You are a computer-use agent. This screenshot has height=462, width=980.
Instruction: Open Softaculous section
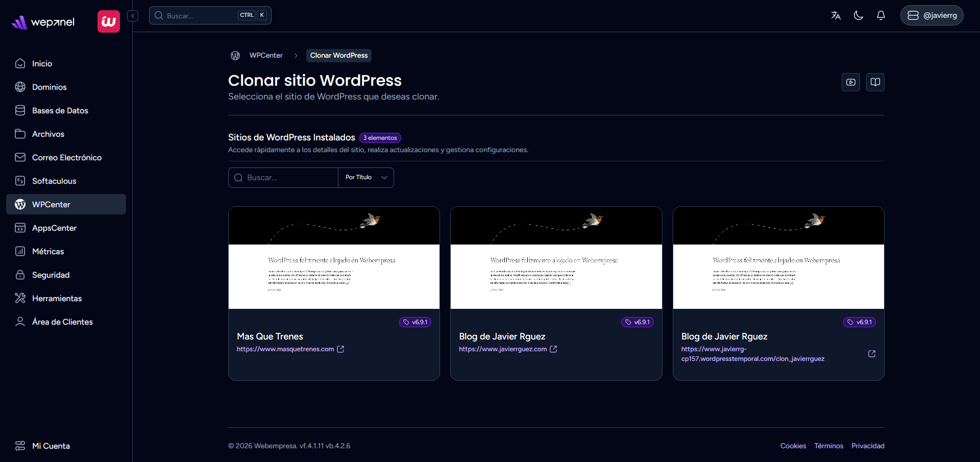66,181
